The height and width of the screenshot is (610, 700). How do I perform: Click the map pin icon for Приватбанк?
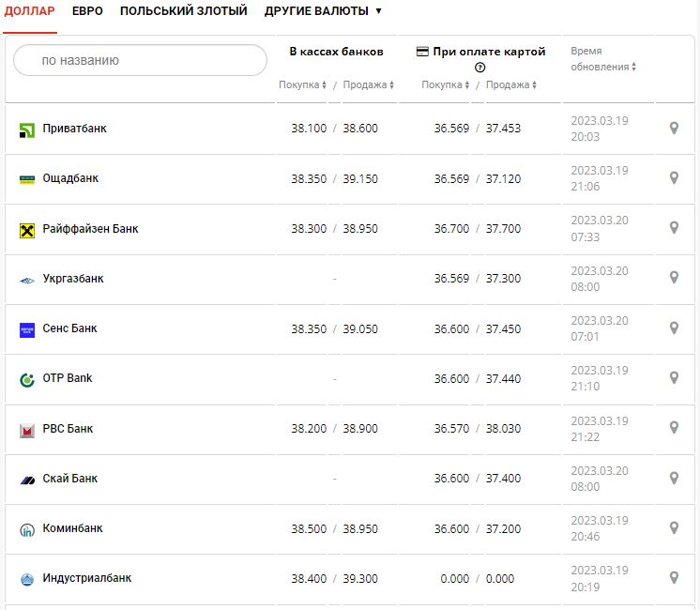tap(673, 129)
